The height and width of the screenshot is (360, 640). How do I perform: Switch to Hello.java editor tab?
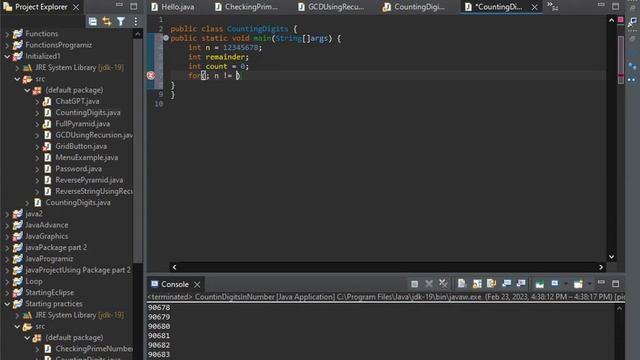172,7
